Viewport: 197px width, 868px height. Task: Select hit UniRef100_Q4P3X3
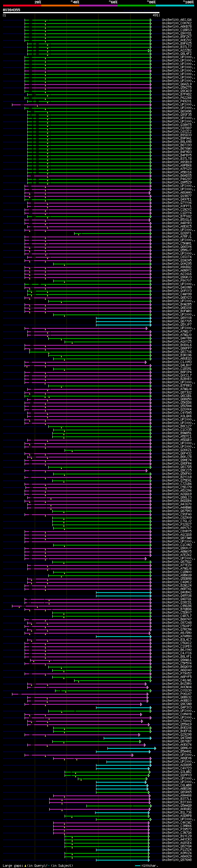point(177,707)
